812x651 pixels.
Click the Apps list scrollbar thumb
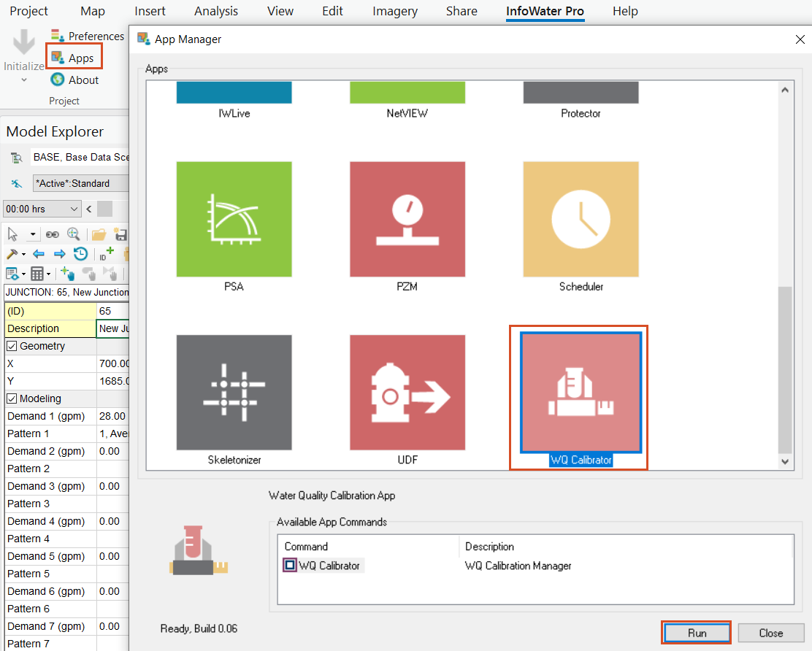[785, 369]
